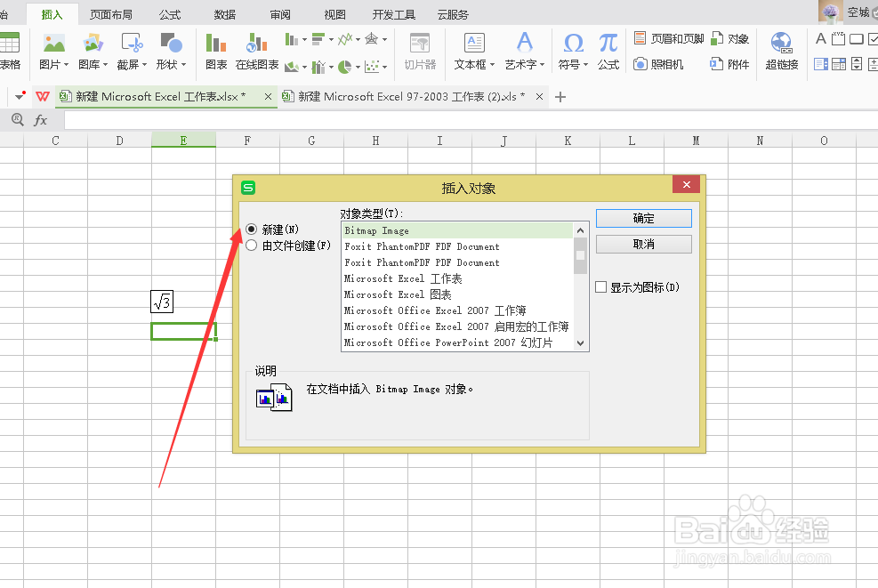The image size is (878, 588).
Task: Switch to the 开发工具 ribbon tab
Action: pyautogui.click(x=394, y=14)
